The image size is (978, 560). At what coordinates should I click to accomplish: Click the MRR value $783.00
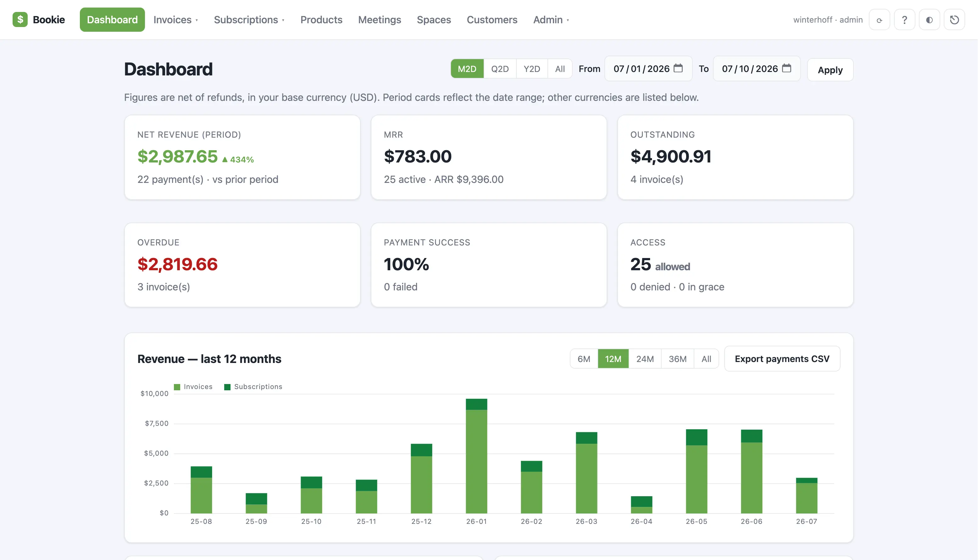pyautogui.click(x=418, y=156)
